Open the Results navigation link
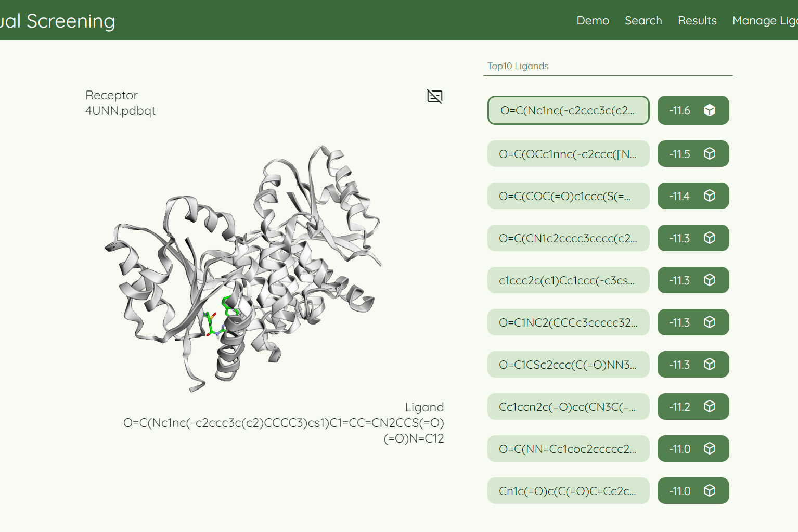The image size is (798, 532). point(697,21)
